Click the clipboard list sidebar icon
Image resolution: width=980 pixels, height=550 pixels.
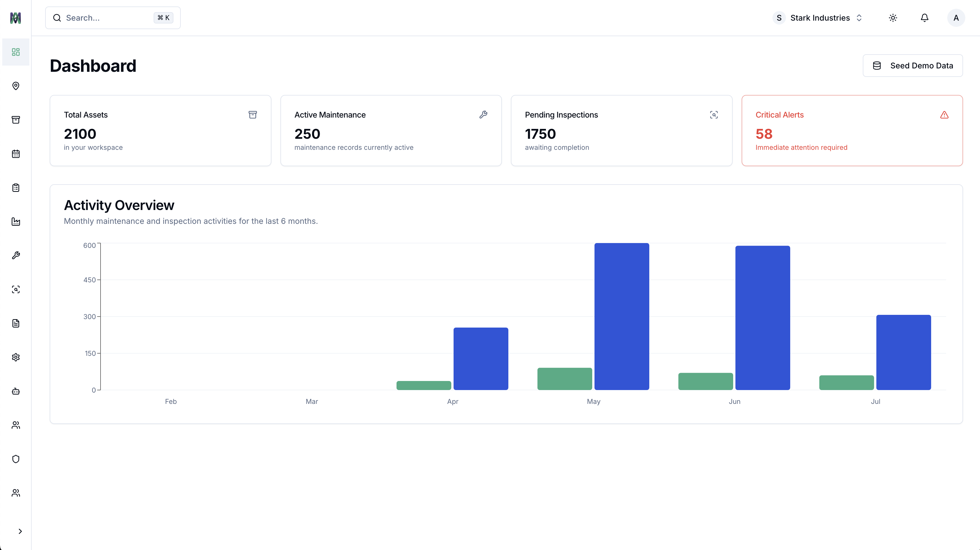(x=16, y=188)
